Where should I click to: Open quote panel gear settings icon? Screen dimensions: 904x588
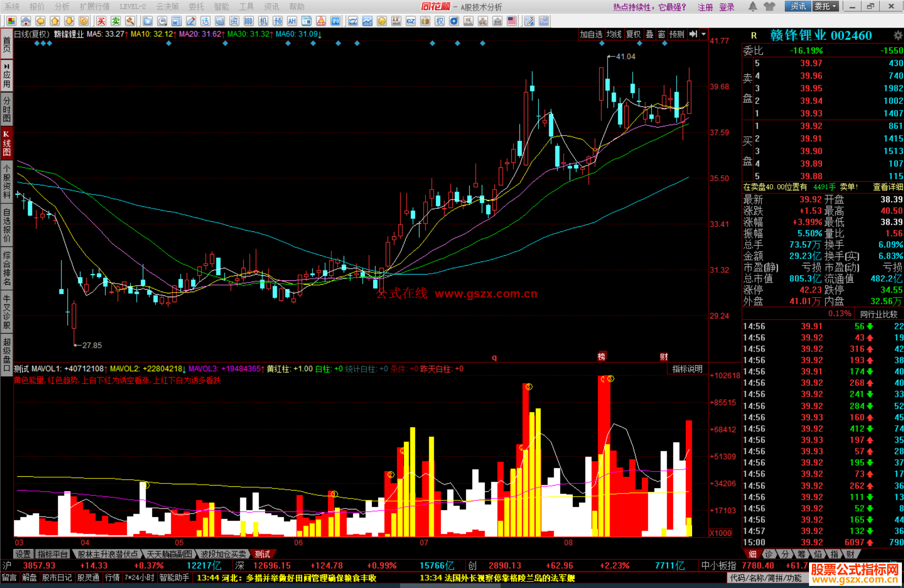coord(898,35)
